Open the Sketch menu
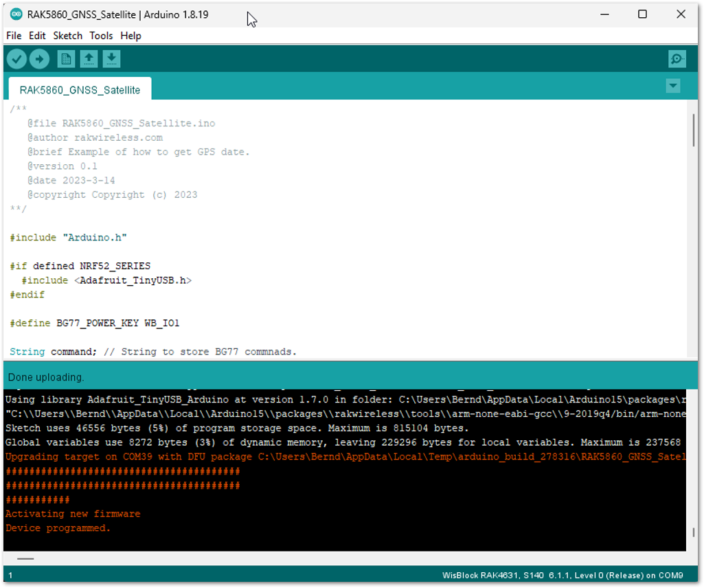 pos(68,36)
